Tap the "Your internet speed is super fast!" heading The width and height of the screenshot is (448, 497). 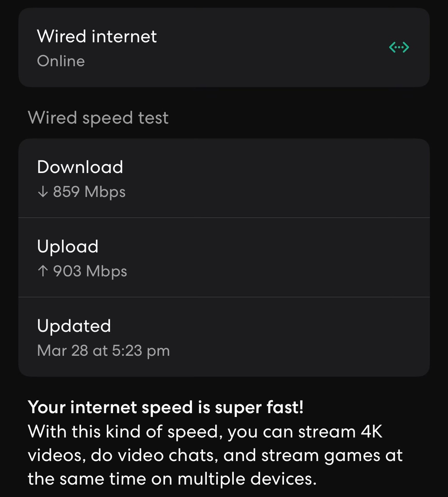point(165,407)
